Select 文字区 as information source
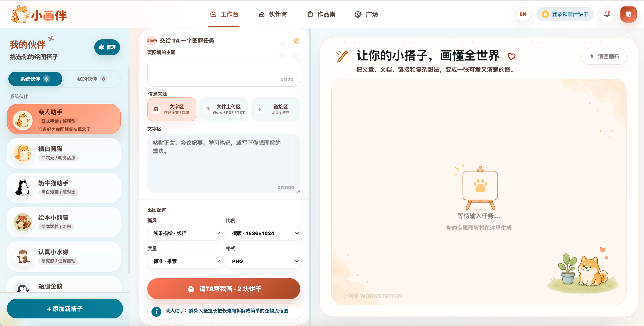 [172, 109]
